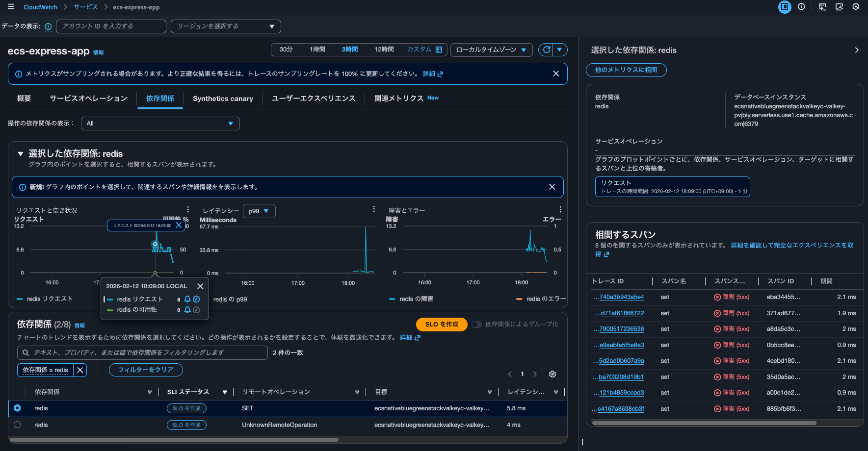Screen dimensions: 868x451
Task: Open the hamburger navigation menu top left
Action: [x=11, y=7]
